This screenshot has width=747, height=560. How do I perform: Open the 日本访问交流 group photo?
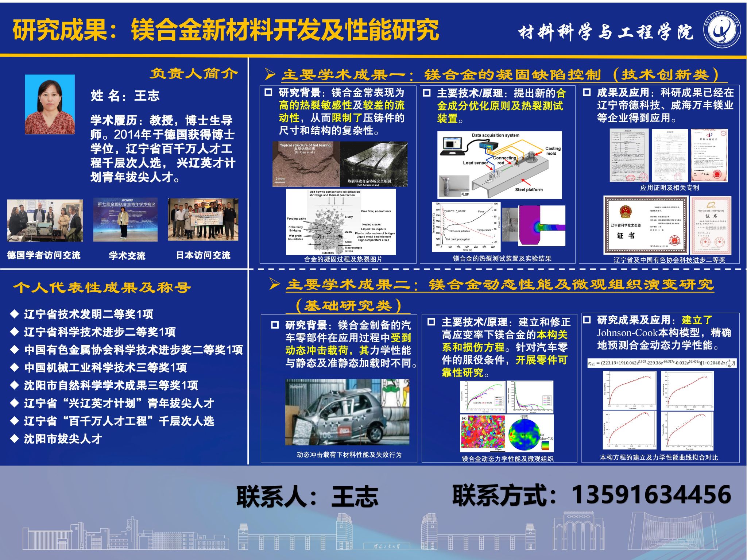coord(203,219)
